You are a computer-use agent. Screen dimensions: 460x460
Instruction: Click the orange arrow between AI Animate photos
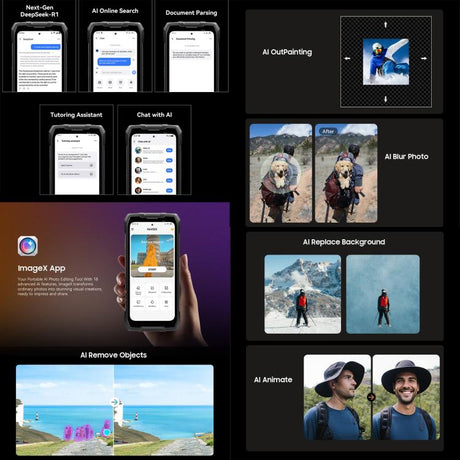click(371, 397)
